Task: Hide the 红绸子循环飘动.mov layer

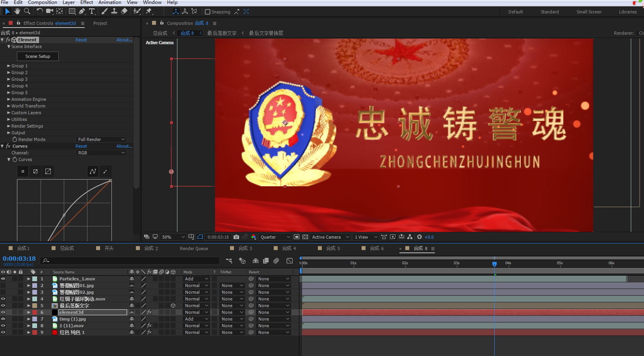Action: pos(3,299)
